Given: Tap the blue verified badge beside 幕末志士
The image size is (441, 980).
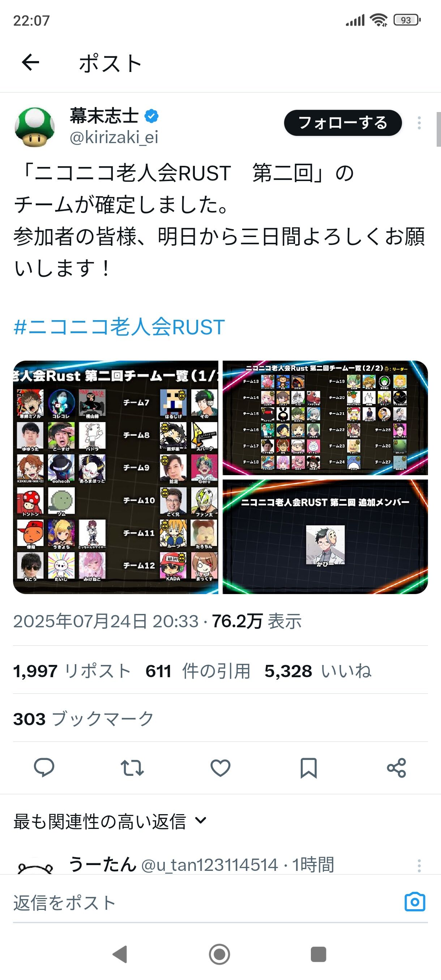Looking at the screenshot, I should [x=152, y=116].
